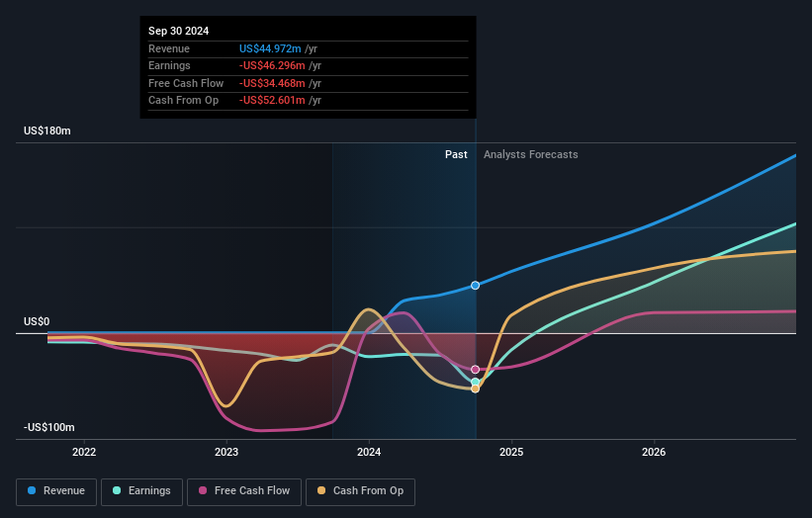Click the 2024 x-axis label

(369, 452)
